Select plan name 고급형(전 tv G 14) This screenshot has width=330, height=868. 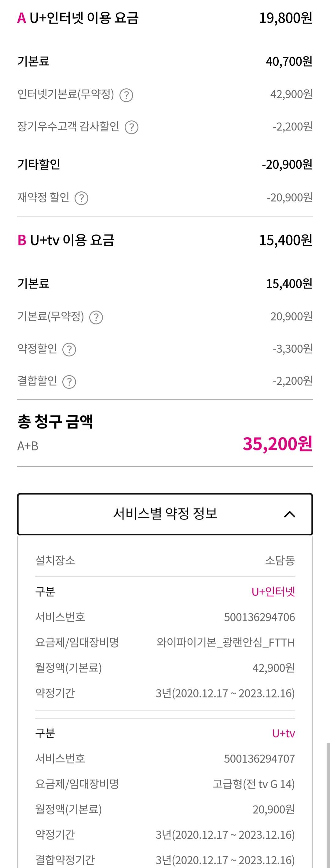pyautogui.click(x=254, y=784)
